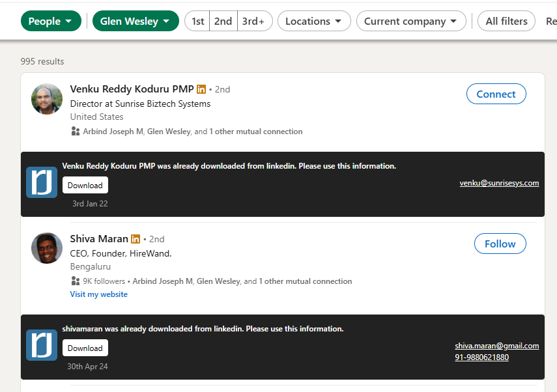Open Shiva Maran's profile photo
557x392 pixels.
(47, 248)
